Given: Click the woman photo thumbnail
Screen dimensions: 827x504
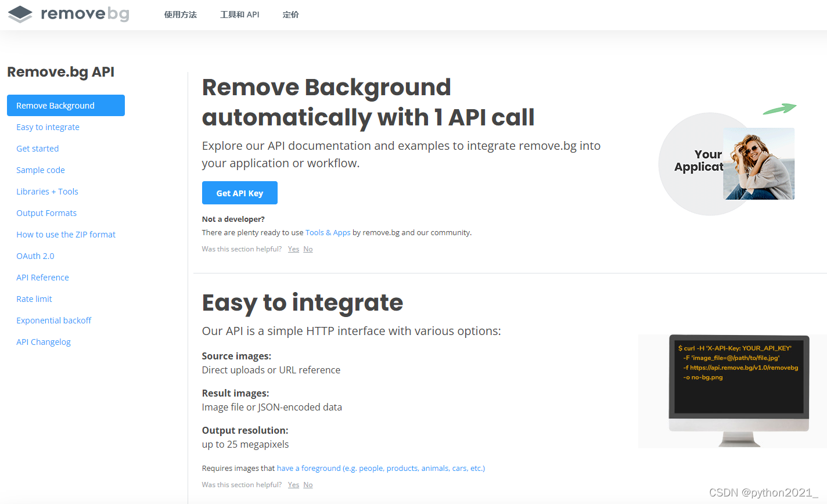Looking at the screenshot, I should 758,164.
